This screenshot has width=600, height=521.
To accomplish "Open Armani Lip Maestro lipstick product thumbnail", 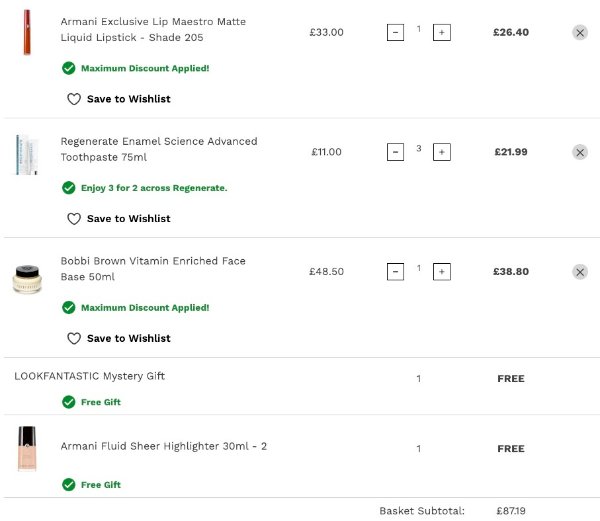I will pyautogui.click(x=26, y=32).
